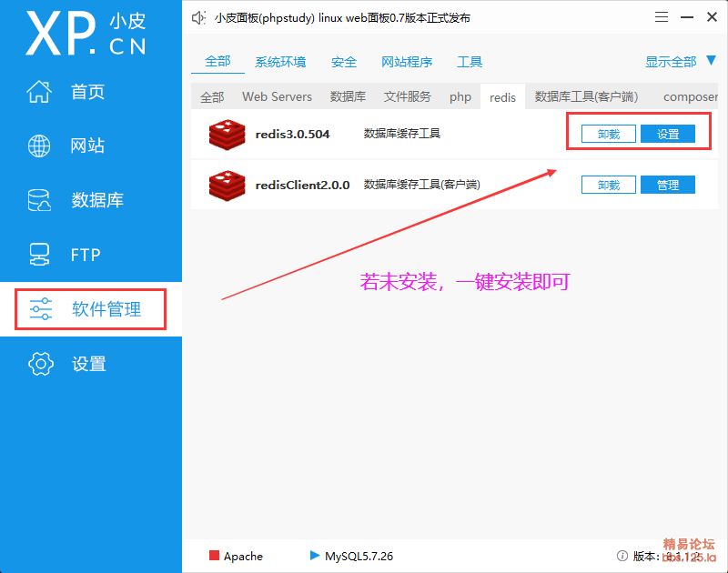Click the version info circle icon
This screenshot has width=728, height=573.
pos(622,556)
